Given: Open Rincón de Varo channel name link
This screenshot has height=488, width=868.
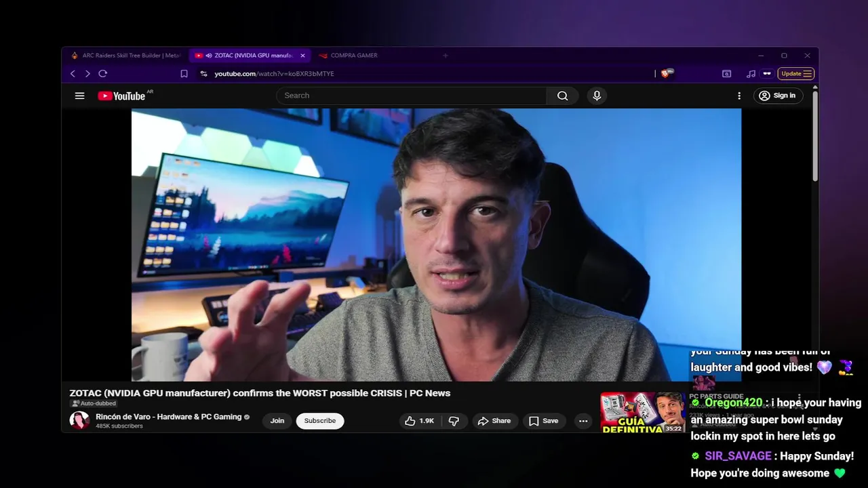Looking at the screenshot, I should coord(169,417).
